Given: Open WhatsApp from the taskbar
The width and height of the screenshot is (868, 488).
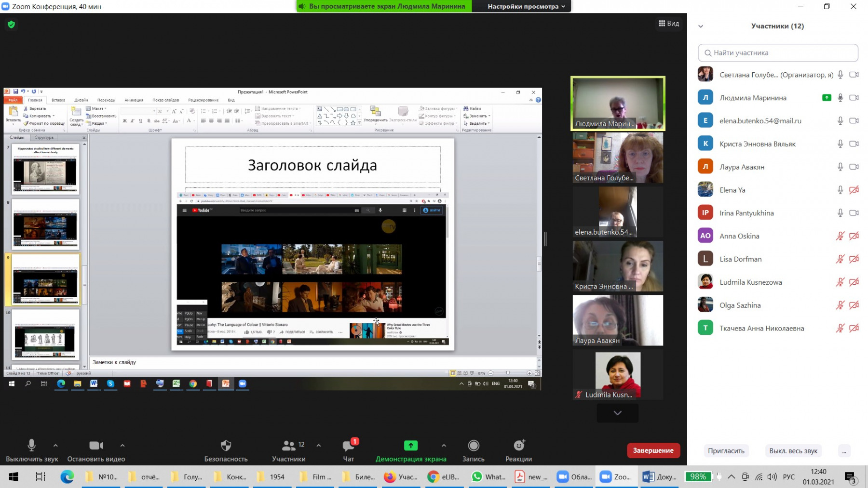Looking at the screenshot, I should coord(489,477).
